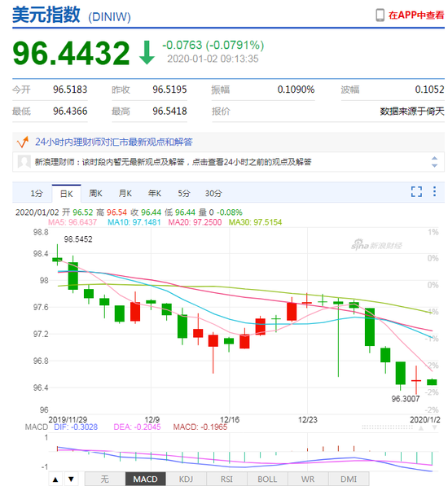Select the MACD indicator button
The height and width of the screenshot is (486, 448).
coord(146,479)
